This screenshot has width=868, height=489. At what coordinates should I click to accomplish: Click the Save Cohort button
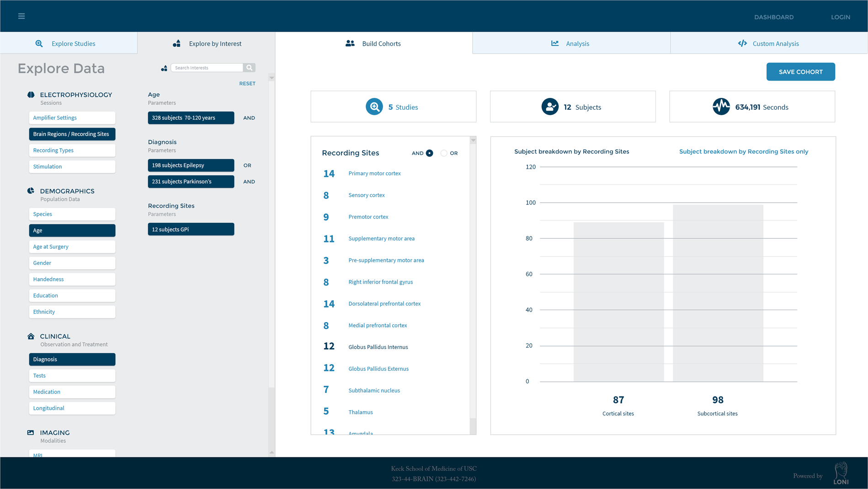click(801, 72)
